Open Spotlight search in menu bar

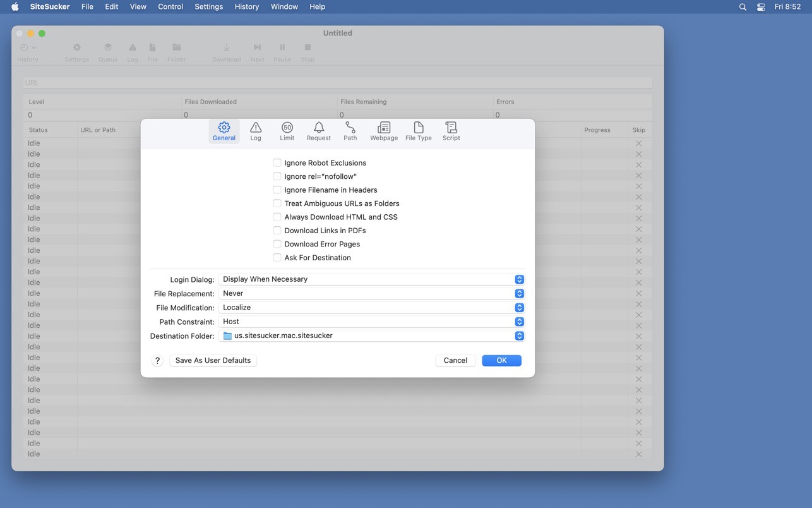click(743, 7)
